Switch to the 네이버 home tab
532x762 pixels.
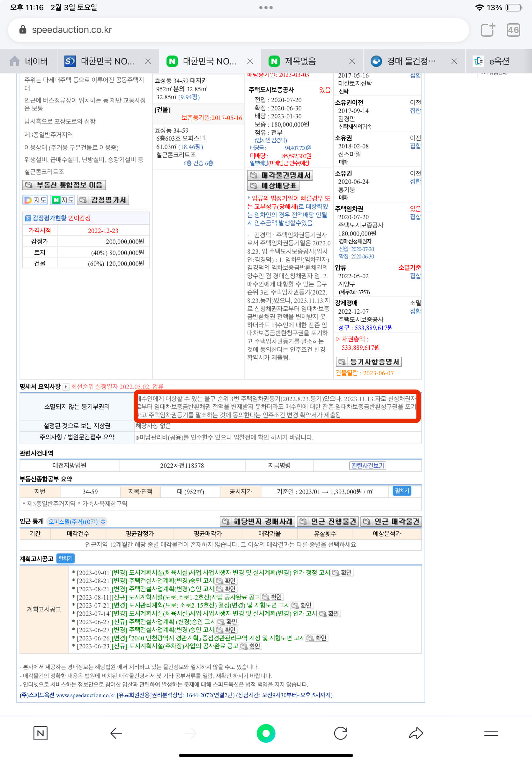pos(28,61)
